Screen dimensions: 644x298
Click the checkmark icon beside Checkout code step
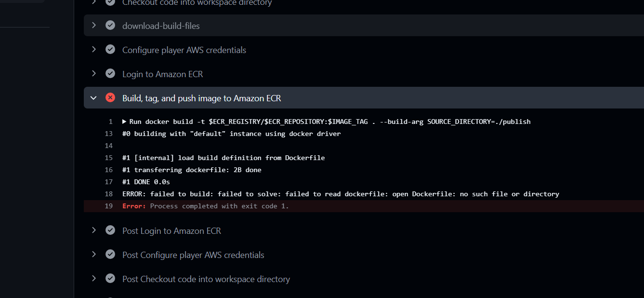coord(110,2)
